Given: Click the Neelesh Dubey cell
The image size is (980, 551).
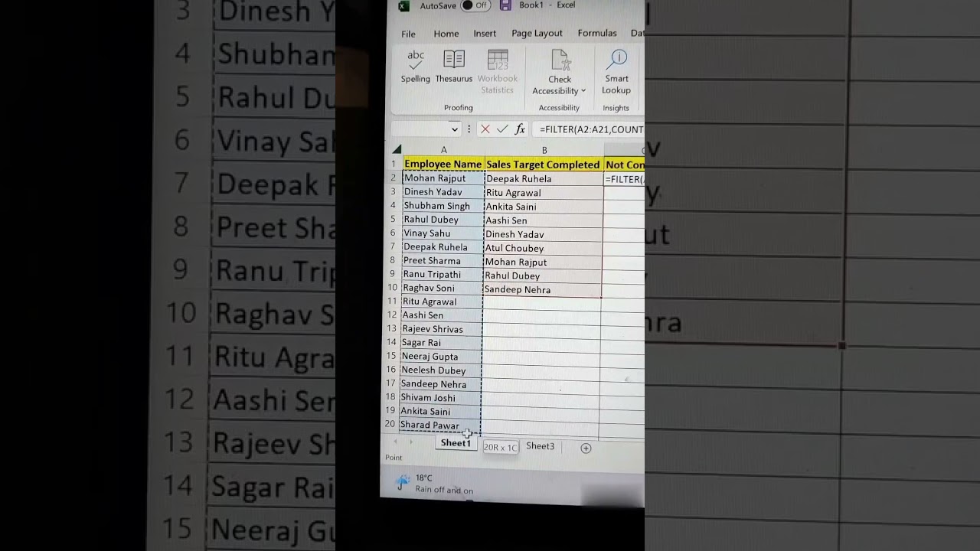Looking at the screenshot, I should (x=440, y=370).
